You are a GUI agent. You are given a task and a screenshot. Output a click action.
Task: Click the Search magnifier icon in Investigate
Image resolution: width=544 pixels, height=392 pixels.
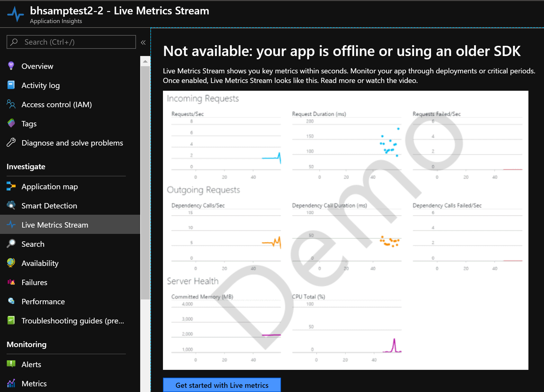coord(11,244)
